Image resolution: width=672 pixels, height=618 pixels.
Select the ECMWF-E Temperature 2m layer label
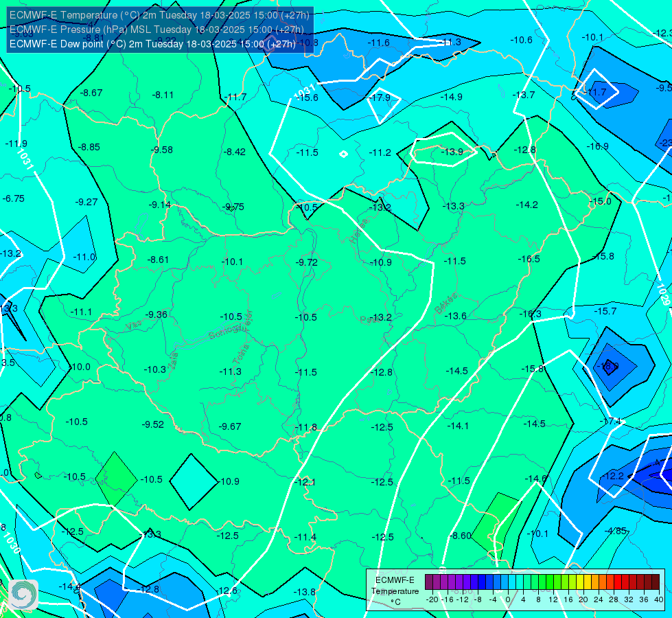pyautogui.click(x=159, y=15)
